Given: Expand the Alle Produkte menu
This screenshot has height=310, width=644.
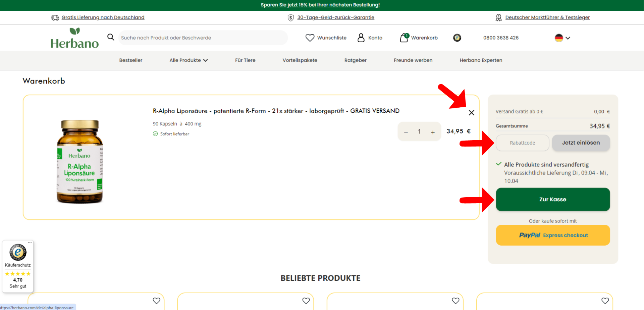Looking at the screenshot, I should pyautogui.click(x=189, y=60).
